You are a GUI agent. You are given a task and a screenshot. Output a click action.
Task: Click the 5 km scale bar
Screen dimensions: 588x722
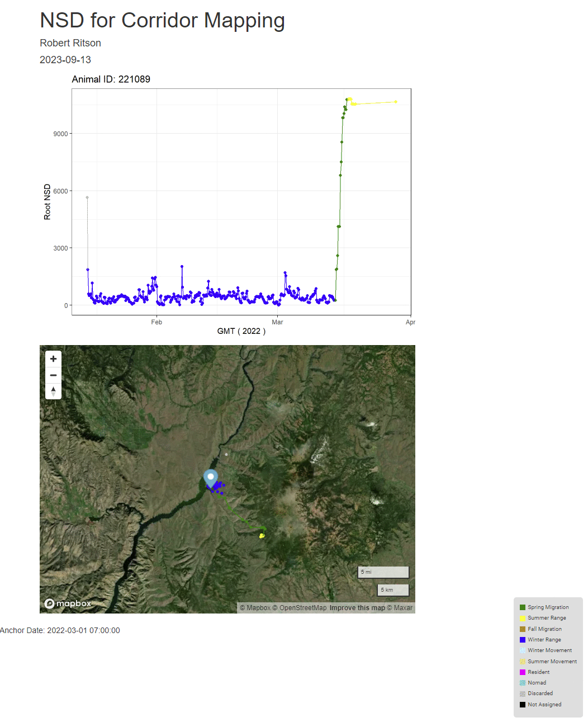pyautogui.click(x=393, y=590)
